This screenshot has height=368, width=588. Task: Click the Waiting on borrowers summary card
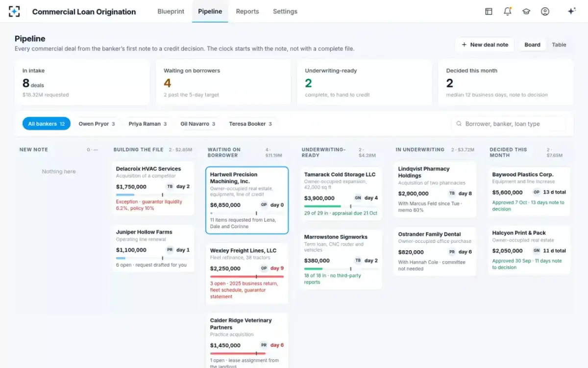coord(223,82)
